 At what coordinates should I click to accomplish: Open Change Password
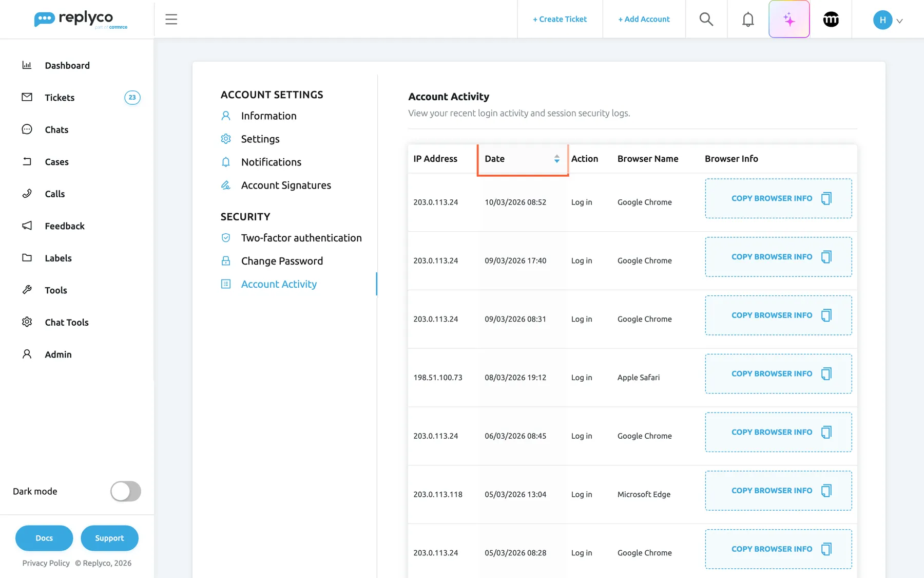click(x=282, y=261)
